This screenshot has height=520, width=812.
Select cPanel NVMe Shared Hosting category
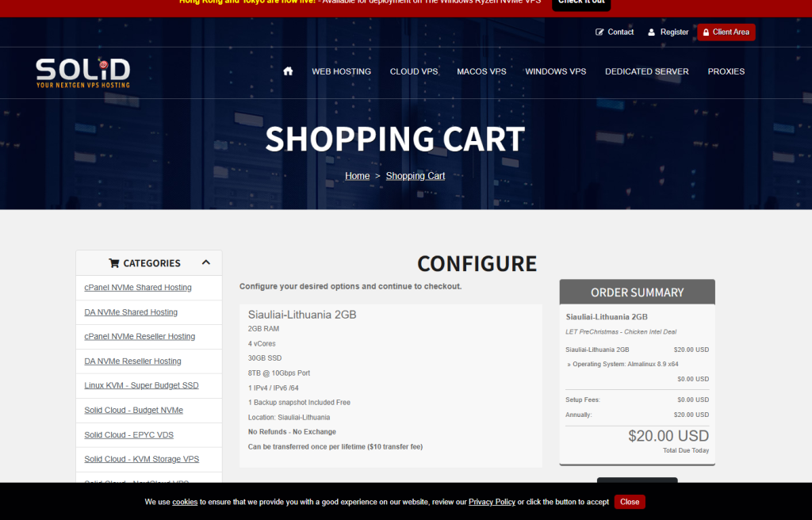[138, 288]
